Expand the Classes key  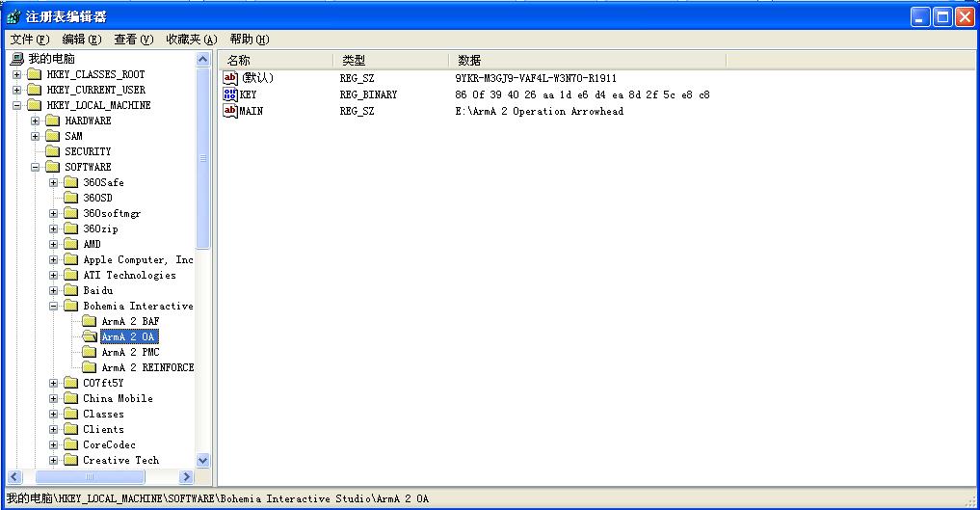(x=54, y=415)
